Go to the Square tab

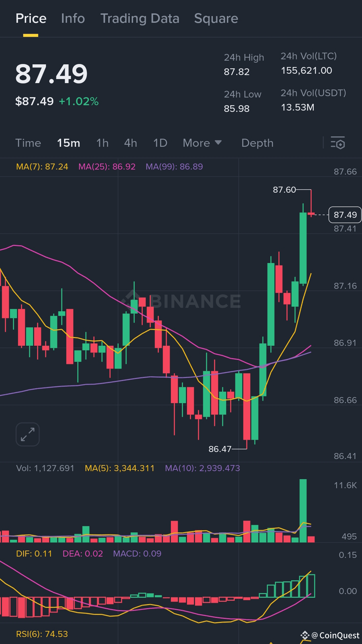(x=216, y=18)
